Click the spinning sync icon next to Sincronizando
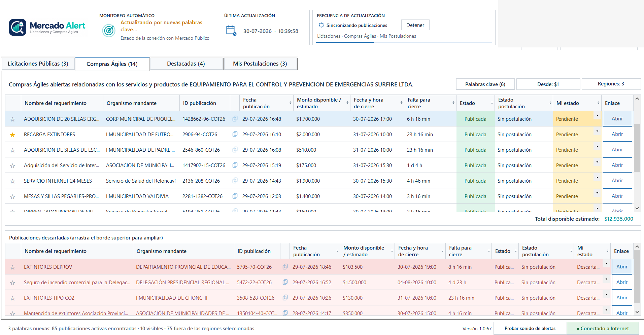 click(x=321, y=25)
